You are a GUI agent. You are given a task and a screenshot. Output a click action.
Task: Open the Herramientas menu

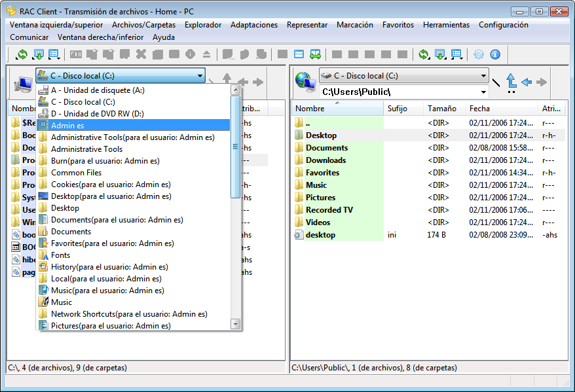click(x=446, y=25)
